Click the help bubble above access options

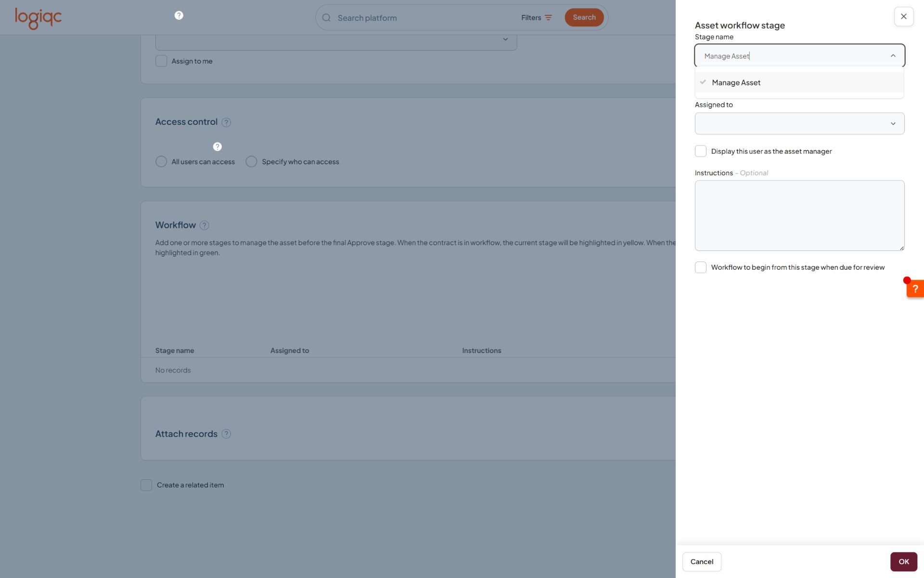coord(217,146)
